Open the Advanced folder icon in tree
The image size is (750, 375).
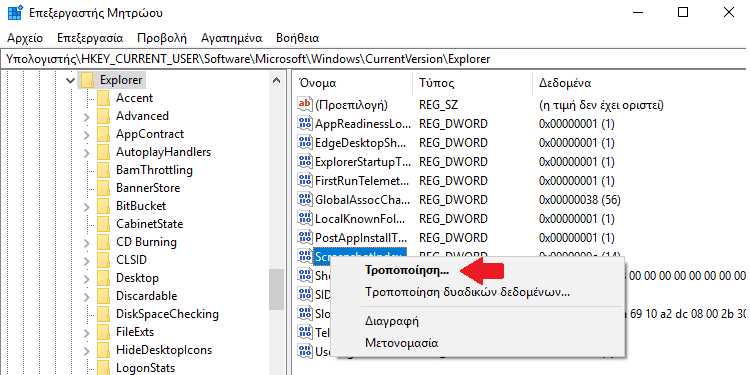[x=103, y=116]
